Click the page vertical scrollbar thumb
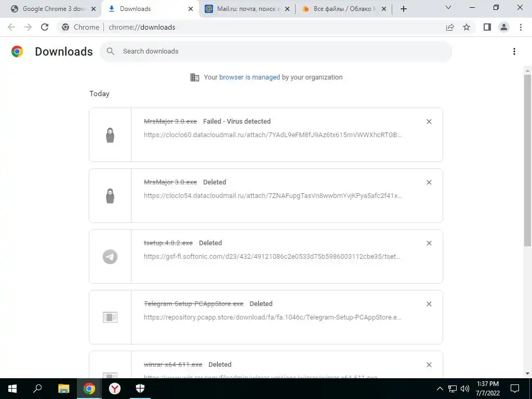The width and height of the screenshot is (532, 399). tap(527, 159)
